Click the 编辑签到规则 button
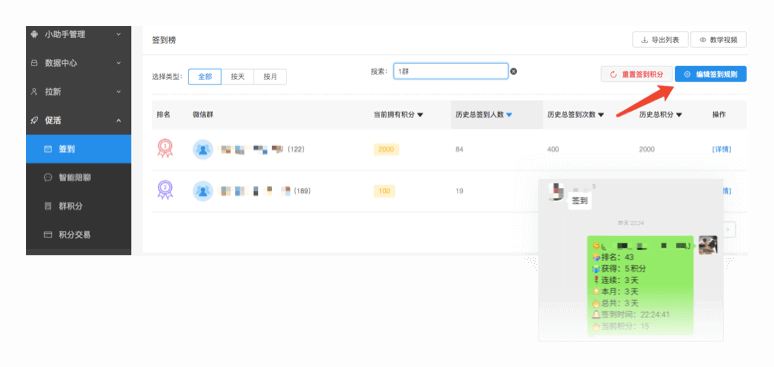Image resolution: width=774 pixels, height=367 pixels. coord(710,74)
